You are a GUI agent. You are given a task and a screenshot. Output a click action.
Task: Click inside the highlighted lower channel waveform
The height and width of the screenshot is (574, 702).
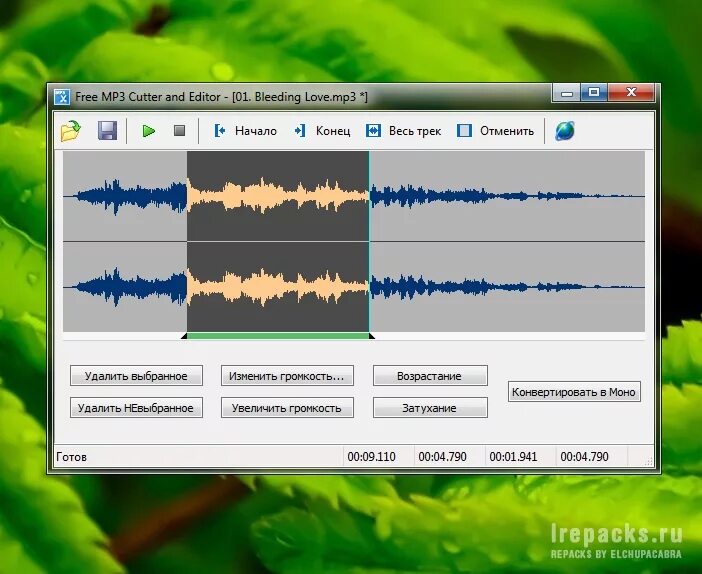(278, 287)
